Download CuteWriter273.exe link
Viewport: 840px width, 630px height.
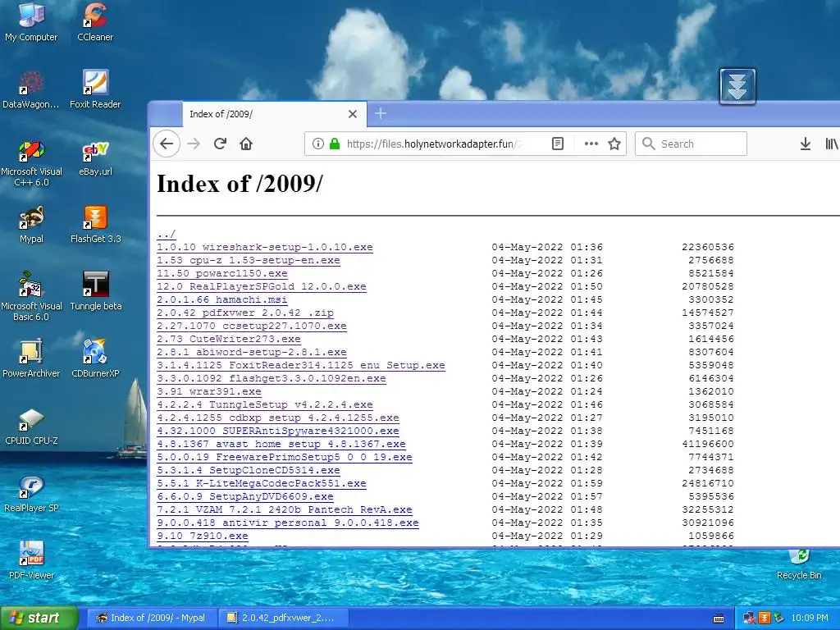point(228,339)
